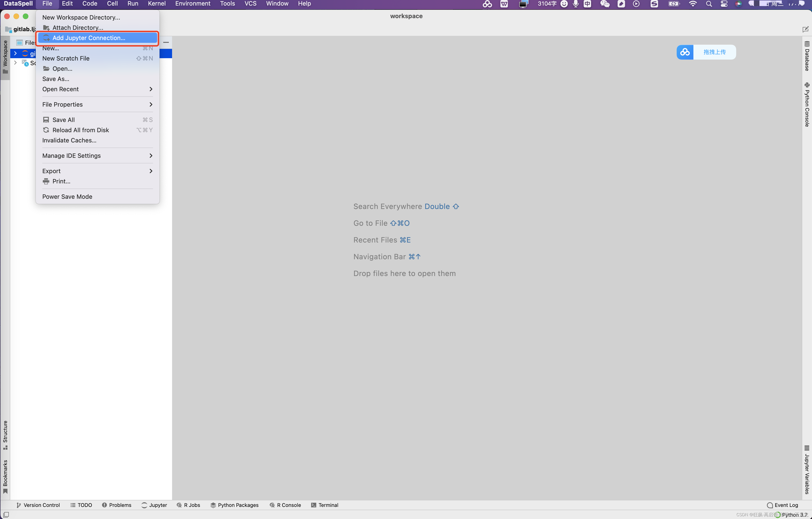Click Invalidate Caches menu entry

pos(69,140)
